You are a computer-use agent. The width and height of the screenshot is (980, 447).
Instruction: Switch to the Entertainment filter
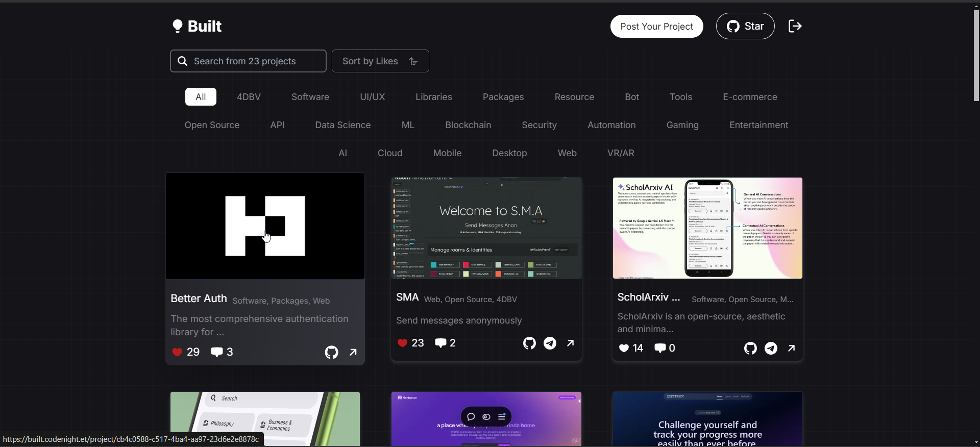click(x=758, y=125)
